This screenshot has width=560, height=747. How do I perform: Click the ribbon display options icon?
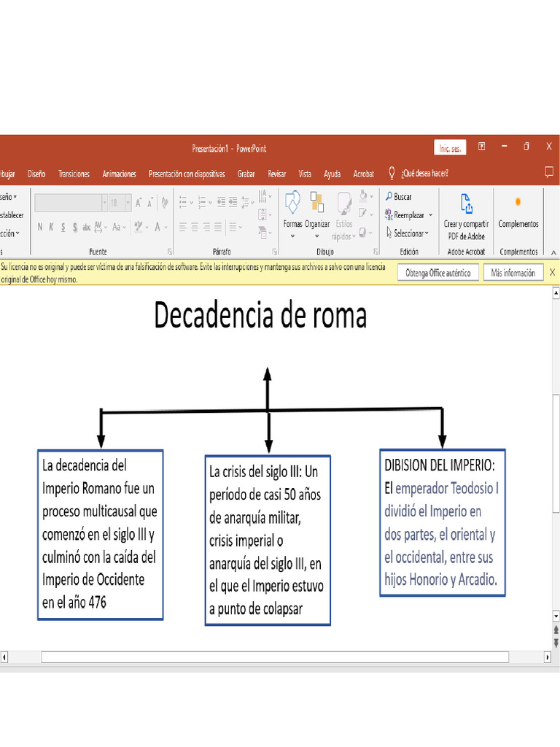481,147
